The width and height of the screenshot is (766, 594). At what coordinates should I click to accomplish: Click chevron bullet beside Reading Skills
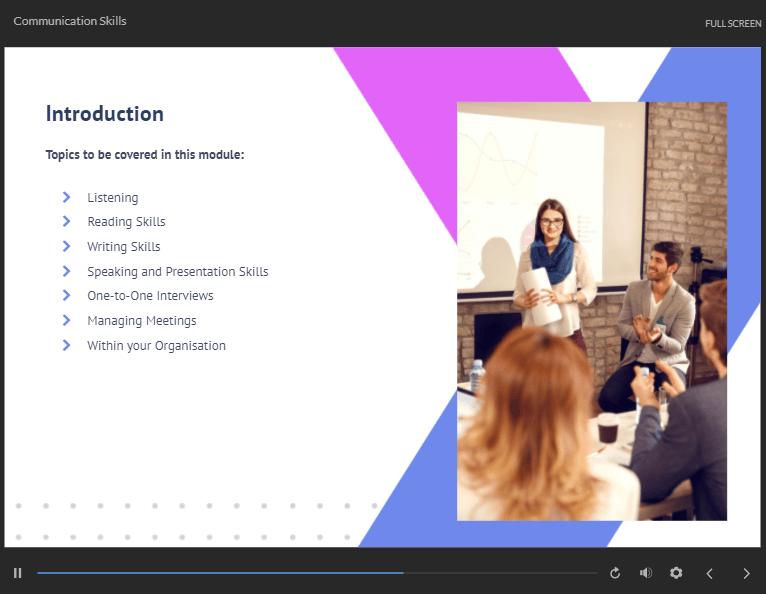(66, 221)
